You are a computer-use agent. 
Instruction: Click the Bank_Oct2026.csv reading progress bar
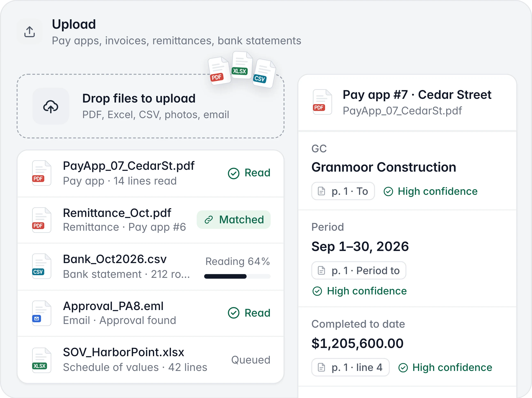[237, 276]
